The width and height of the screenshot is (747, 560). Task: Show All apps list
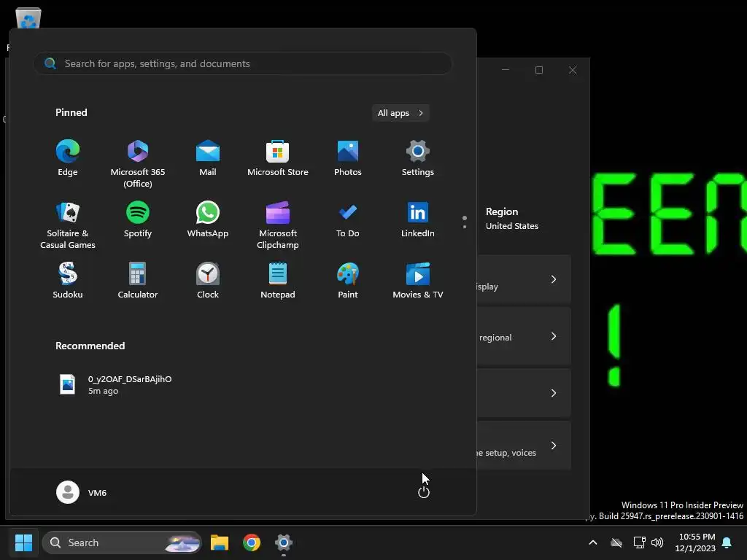pyautogui.click(x=400, y=113)
